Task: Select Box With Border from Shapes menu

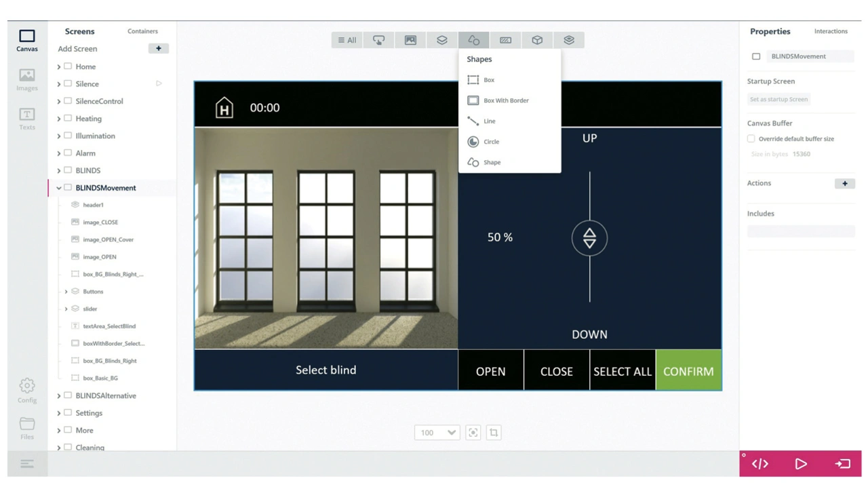Action: (506, 100)
